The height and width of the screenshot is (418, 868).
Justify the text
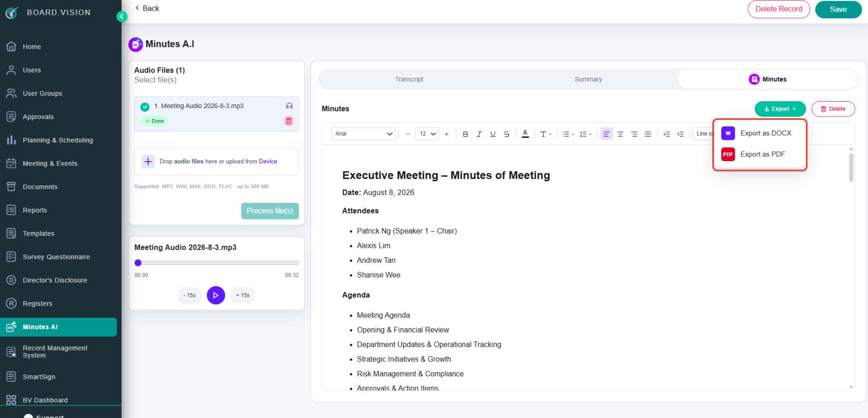tap(648, 134)
